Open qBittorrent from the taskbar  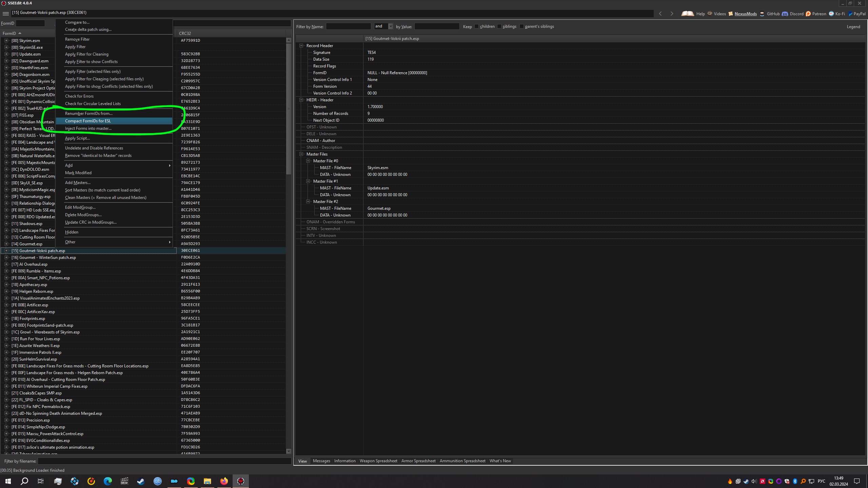click(x=158, y=481)
